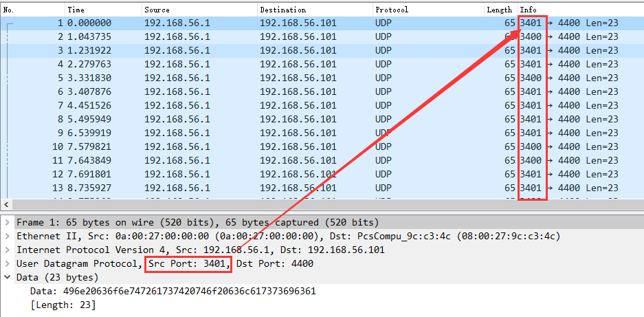The image size is (644, 317).
Task: Click the Destination column header
Action: (315, 10)
